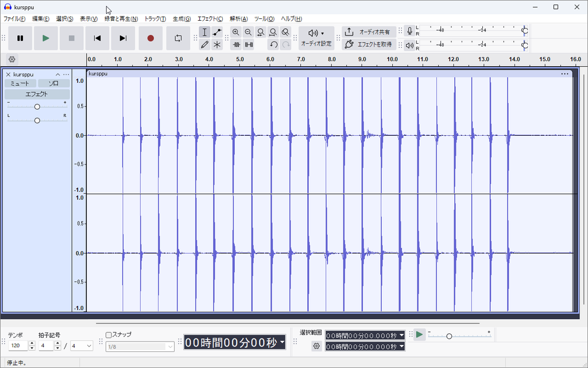Start playback with the green Play button
Screen dimensions: 588x368
click(x=46, y=38)
